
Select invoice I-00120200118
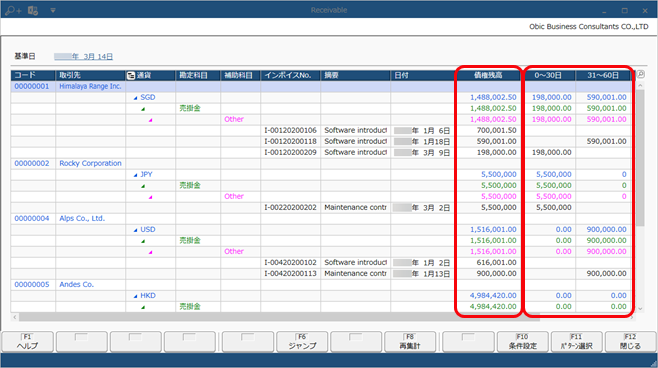[290, 141]
